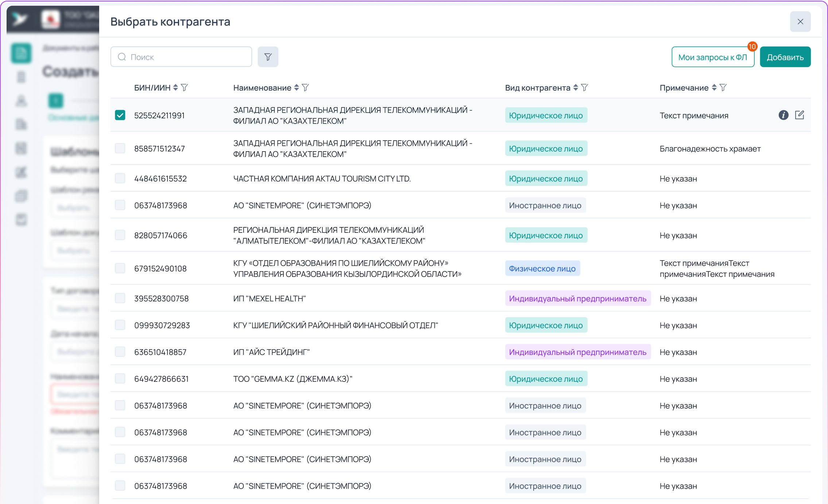Image resolution: width=828 pixels, height=504 pixels.
Task: Show info for contractor 525524211991
Action: point(783,115)
